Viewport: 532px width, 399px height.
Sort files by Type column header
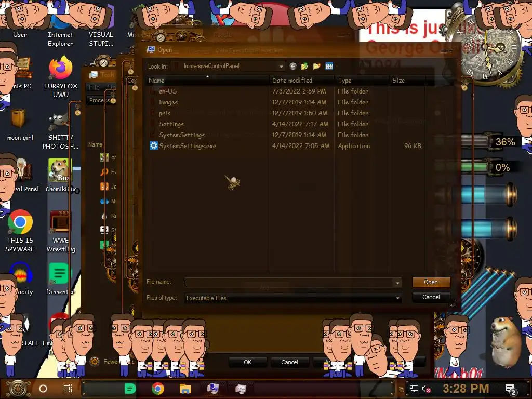click(x=362, y=81)
